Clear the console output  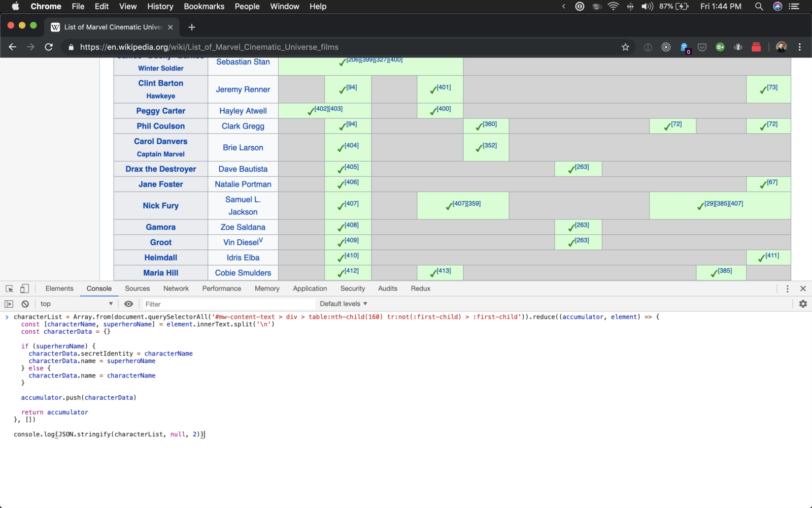click(25, 304)
